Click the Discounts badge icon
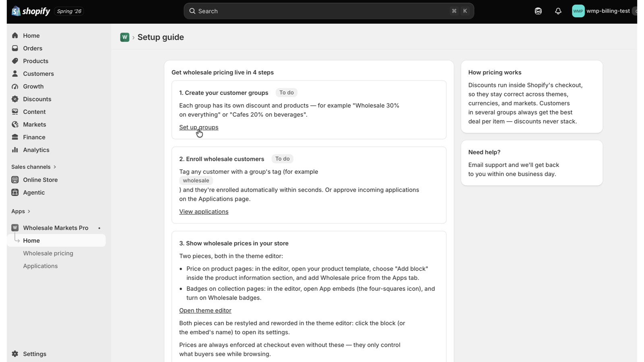This screenshot has width=644, height=362. [x=15, y=99]
